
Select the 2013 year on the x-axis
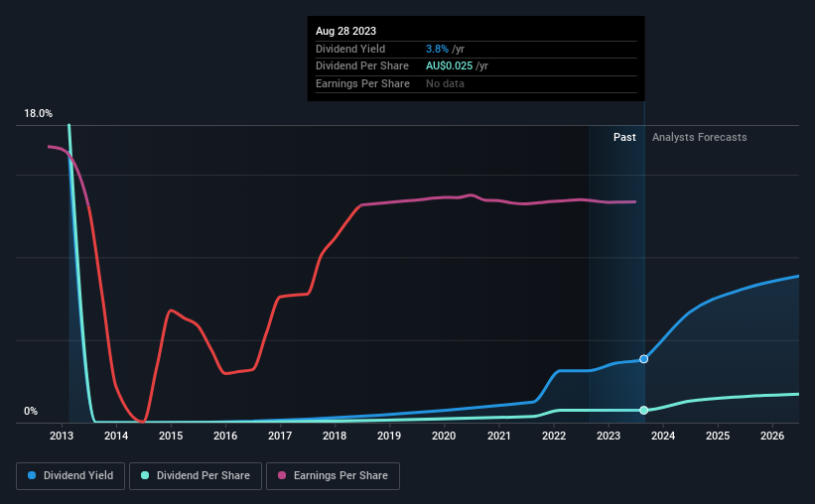pos(62,437)
